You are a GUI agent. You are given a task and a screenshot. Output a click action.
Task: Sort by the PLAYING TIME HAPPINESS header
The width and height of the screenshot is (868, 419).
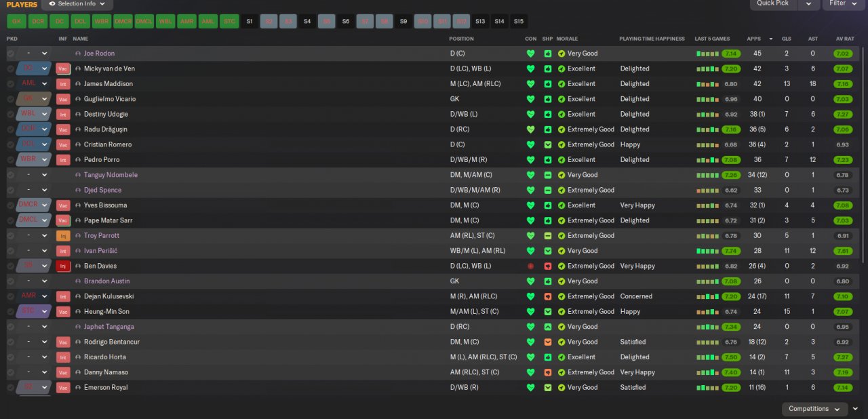[x=652, y=39]
